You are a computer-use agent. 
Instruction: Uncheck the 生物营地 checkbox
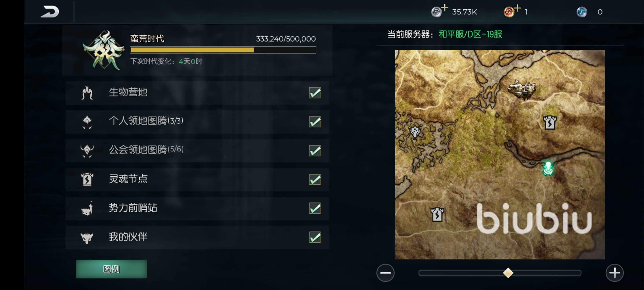[315, 93]
